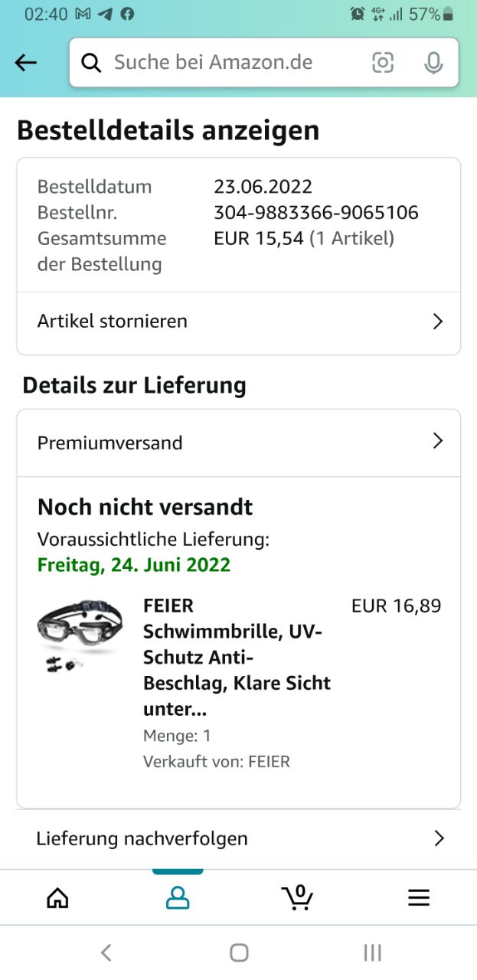Go to Amazon home tab
Image resolution: width=477 pixels, height=980 pixels.
[57, 897]
